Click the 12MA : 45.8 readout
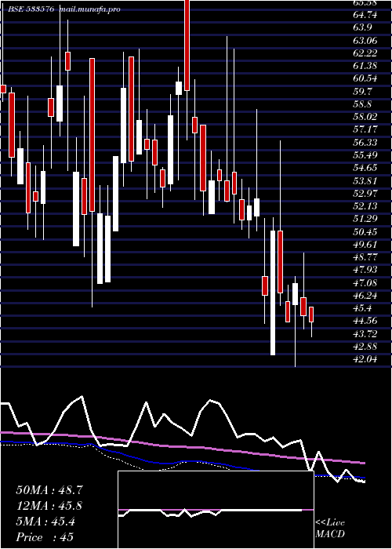The width and height of the screenshot is (392, 549). click(x=49, y=506)
